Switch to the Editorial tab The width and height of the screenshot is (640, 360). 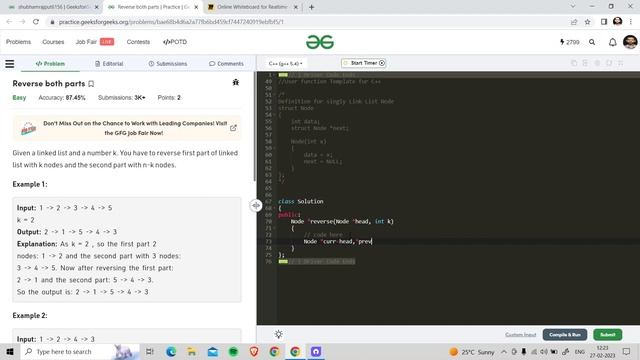(109, 64)
